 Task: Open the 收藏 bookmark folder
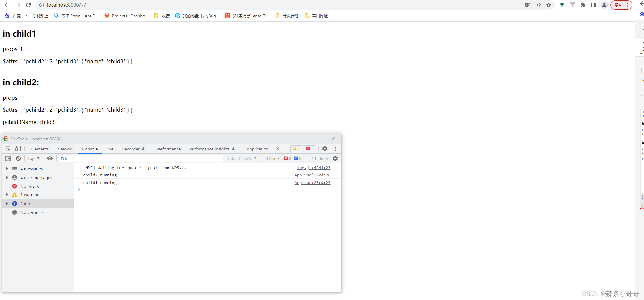point(162,16)
